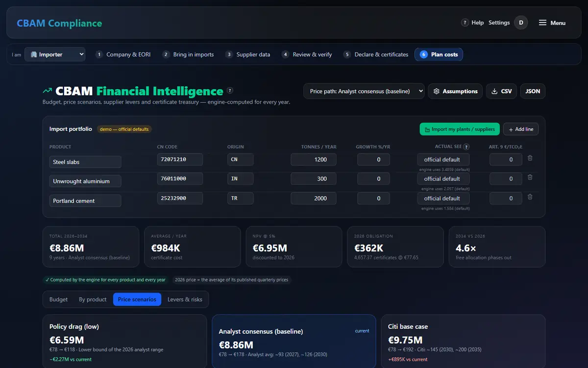The width and height of the screenshot is (588, 368).
Task: Click the CBAM Compliance logo
Action: pyautogui.click(x=59, y=23)
